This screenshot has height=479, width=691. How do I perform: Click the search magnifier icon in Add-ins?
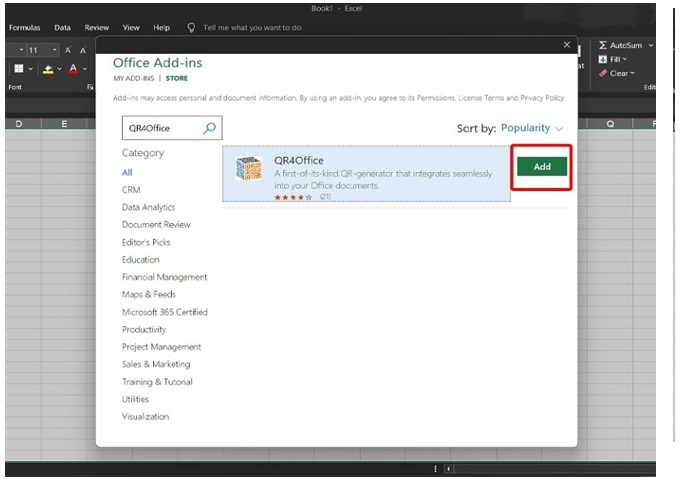[x=209, y=128]
